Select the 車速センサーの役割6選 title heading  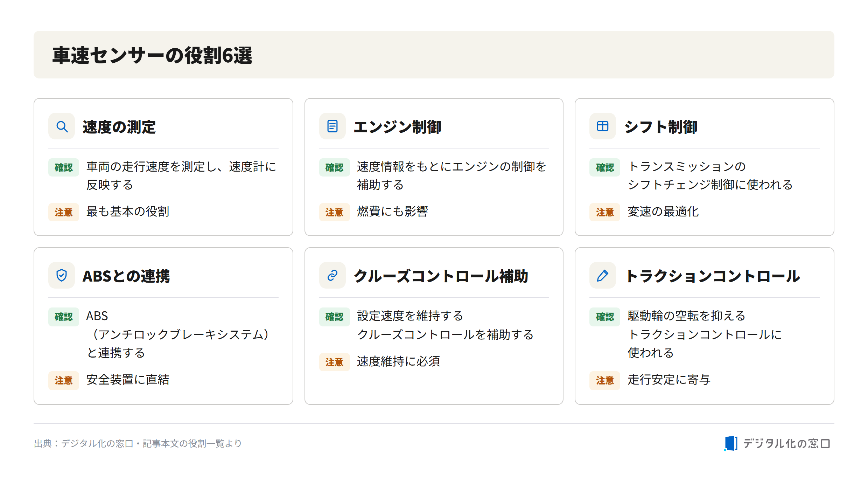[152, 55]
